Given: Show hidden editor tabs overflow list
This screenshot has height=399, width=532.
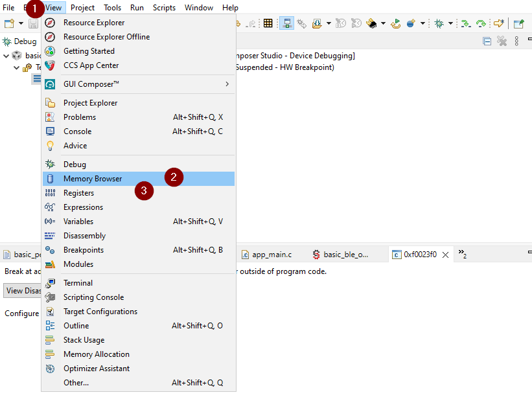Looking at the screenshot, I should coord(463,255).
